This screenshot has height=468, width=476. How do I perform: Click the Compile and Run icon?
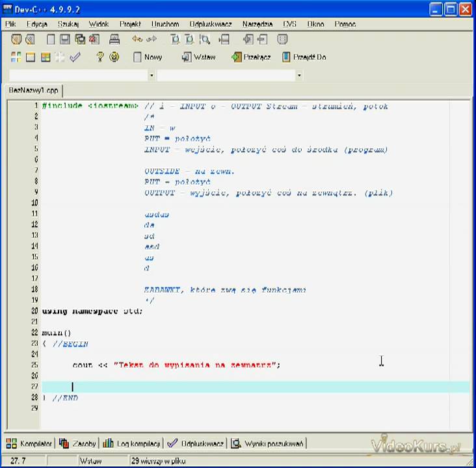[x=46, y=57]
